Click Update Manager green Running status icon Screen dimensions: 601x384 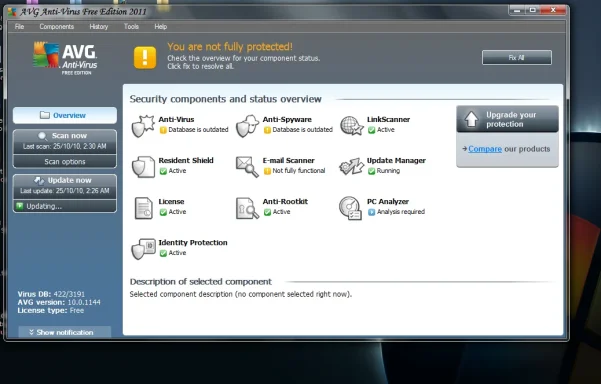pyautogui.click(x=371, y=171)
